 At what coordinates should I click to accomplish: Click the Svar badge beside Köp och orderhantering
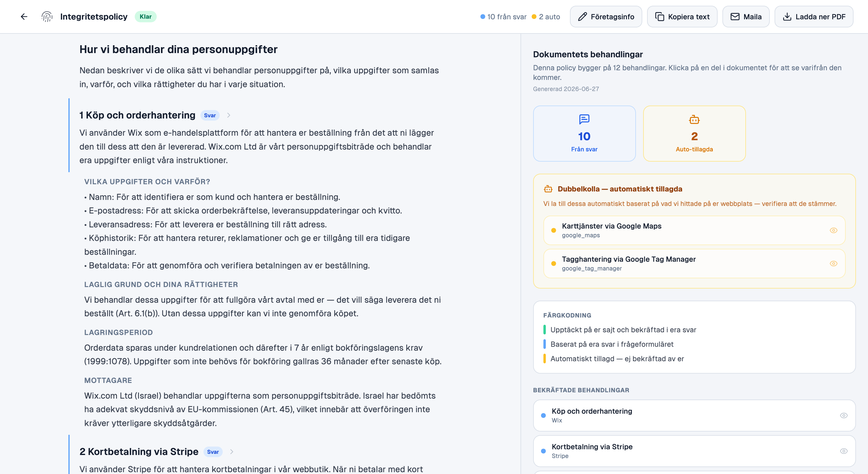tap(209, 115)
